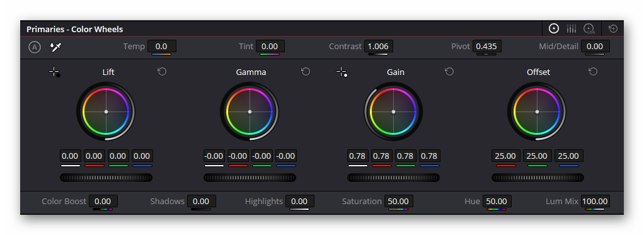Pick white point next to Gain
The image size is (644, 235).
pos(342,72)
